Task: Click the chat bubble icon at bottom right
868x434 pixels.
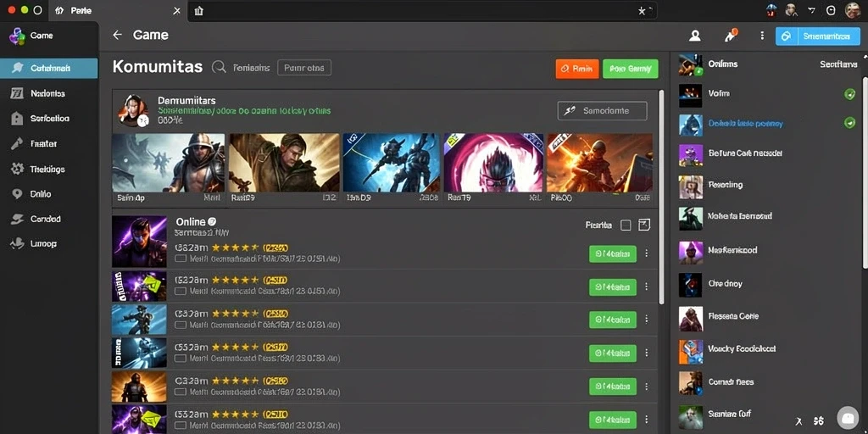Action: tap(848, 417)
